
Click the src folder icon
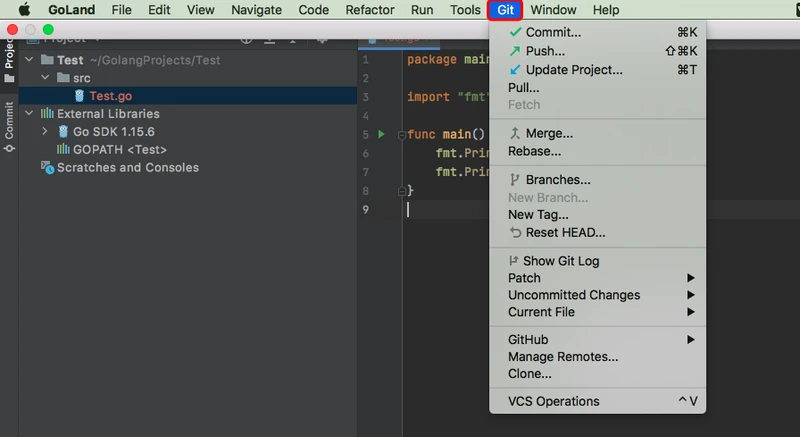pyautogui.click(x=63, y=78)
